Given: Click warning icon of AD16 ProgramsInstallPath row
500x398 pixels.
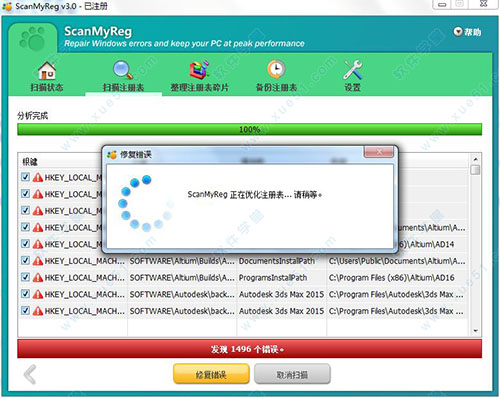Looking at the screenshot, I should coord(38,277).
